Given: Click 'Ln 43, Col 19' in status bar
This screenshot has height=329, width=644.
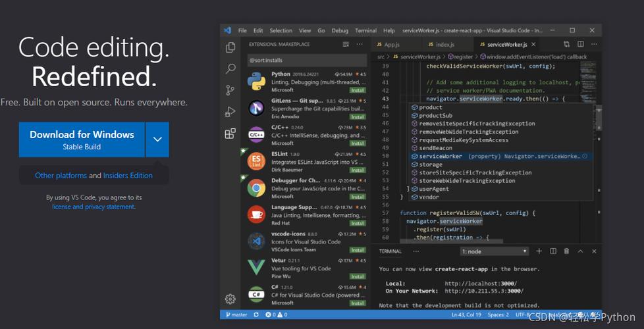Looking at the screenshot, I should point(467,315).
